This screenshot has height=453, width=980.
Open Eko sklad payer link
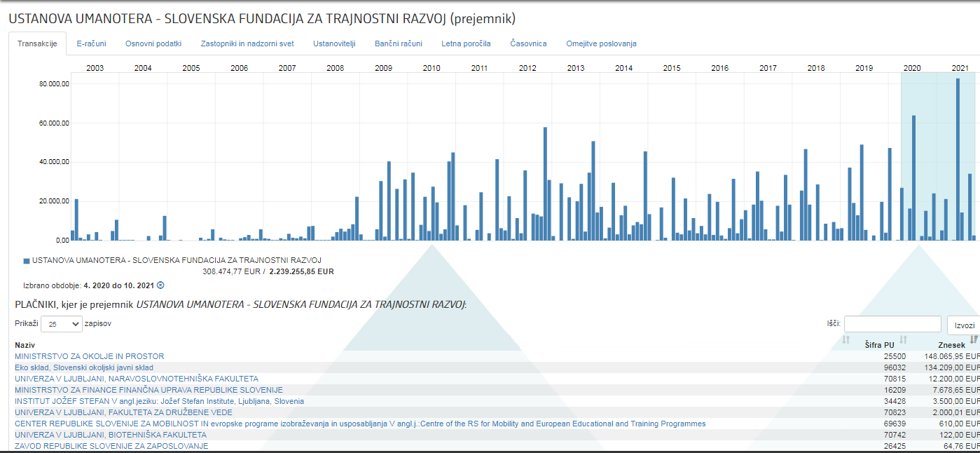coord(84,367)
